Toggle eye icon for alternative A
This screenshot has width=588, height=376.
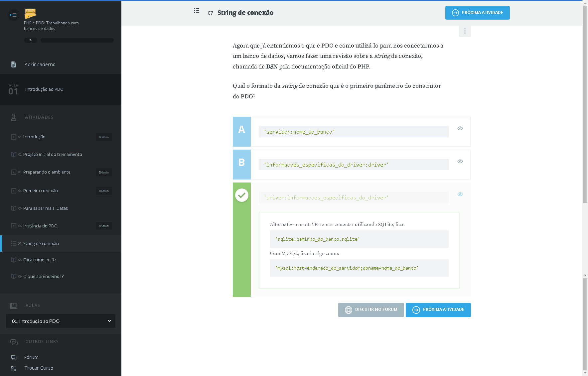pos(460,129)
